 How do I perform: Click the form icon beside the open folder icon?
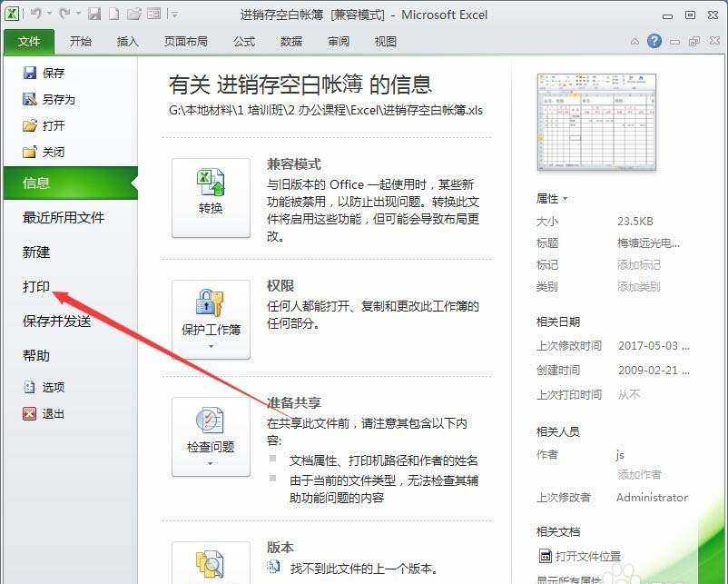point(153,14)
